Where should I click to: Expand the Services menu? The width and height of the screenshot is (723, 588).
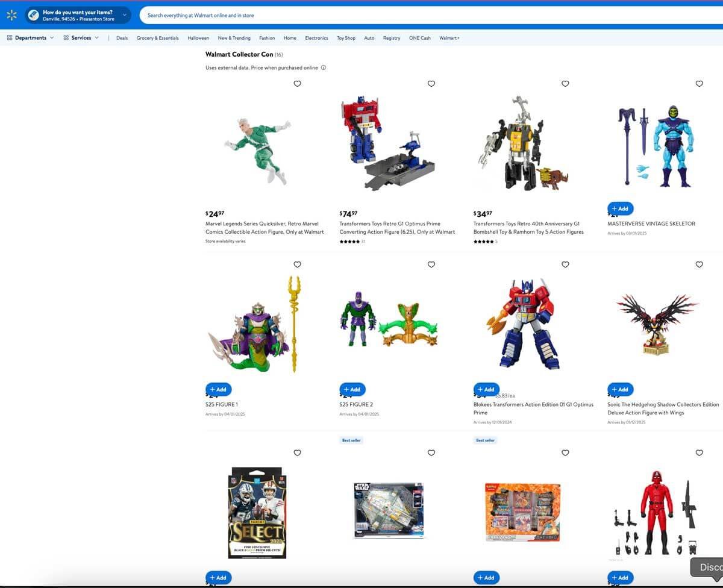tap(80, 37)
